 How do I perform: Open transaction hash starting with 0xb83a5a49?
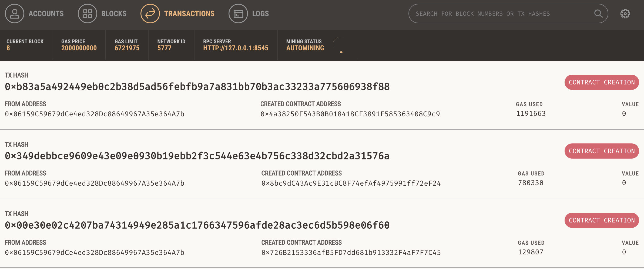197,87
